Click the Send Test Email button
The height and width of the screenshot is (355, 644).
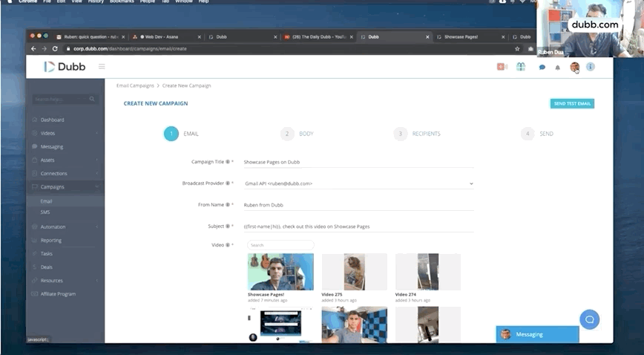572,104
